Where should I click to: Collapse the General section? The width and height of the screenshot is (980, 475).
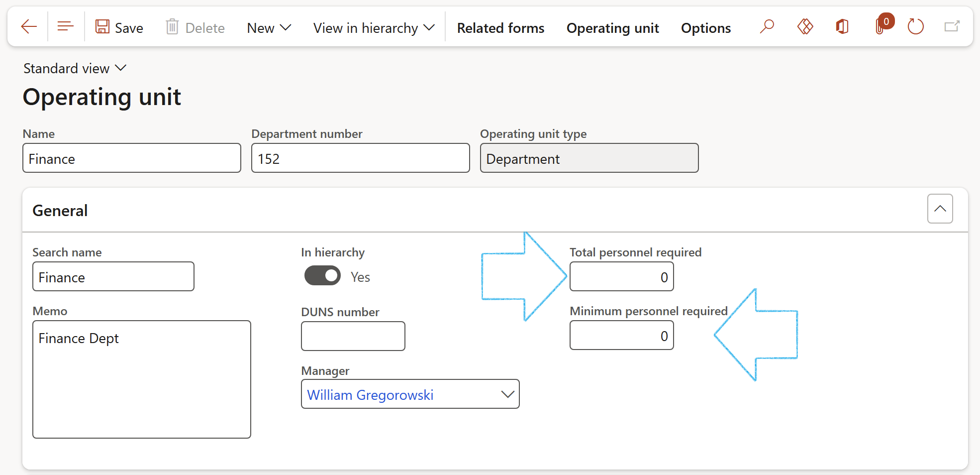pyautogui.click(x=940, y=209)
